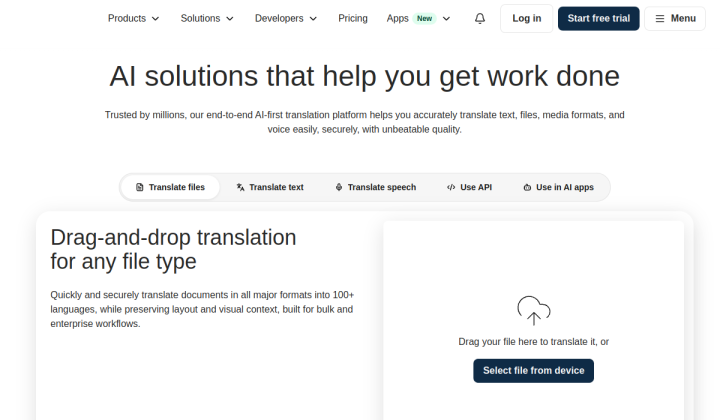Screen dimensions: 720x420
Task: Click the Start free trial button
Action: coord(598,18)
